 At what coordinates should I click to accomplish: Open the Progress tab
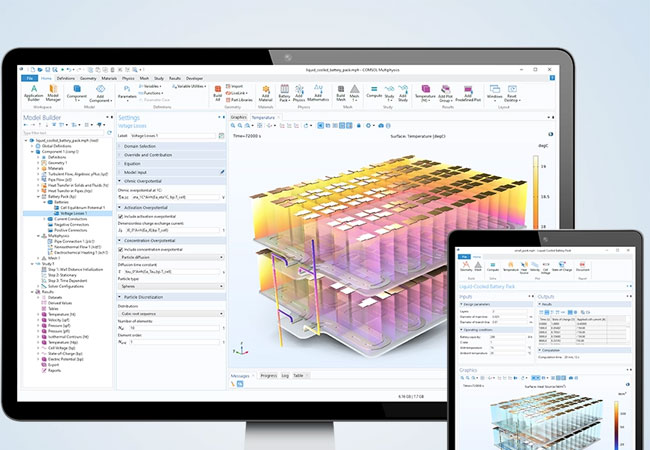coord(269,375)
